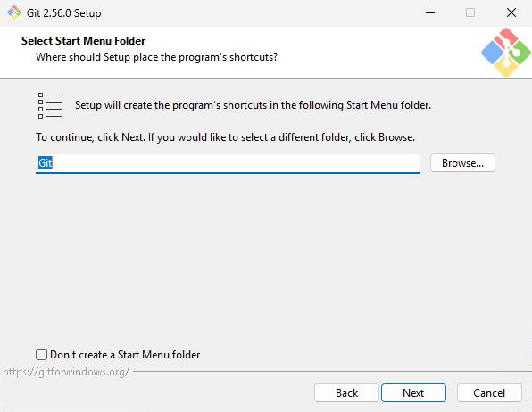Click the large Git logo in header
532x412 pixels.
506,53
